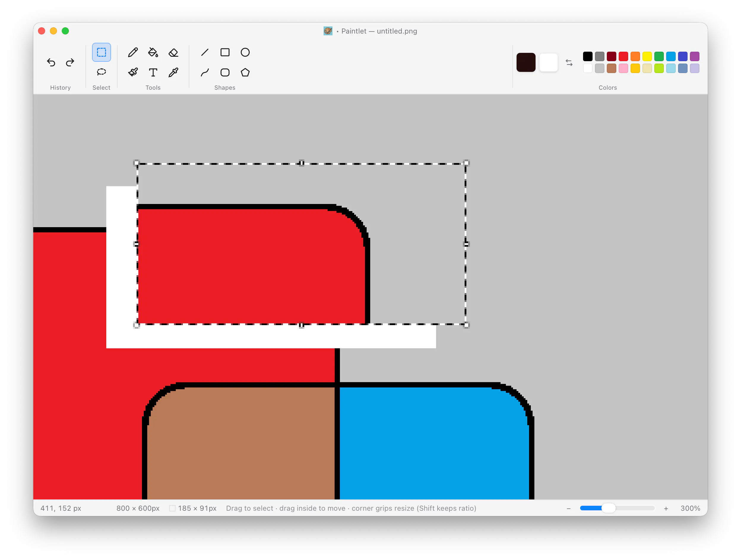Screen dimensions: 741x560
Task: Select the orange palette swatch
Action: tap(635, 56)
